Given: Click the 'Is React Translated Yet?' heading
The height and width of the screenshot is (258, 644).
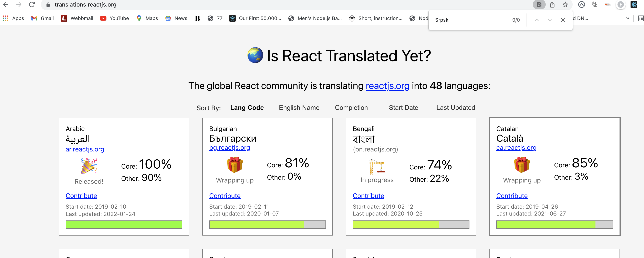Looking at the screenshot, I should [349, 56].
